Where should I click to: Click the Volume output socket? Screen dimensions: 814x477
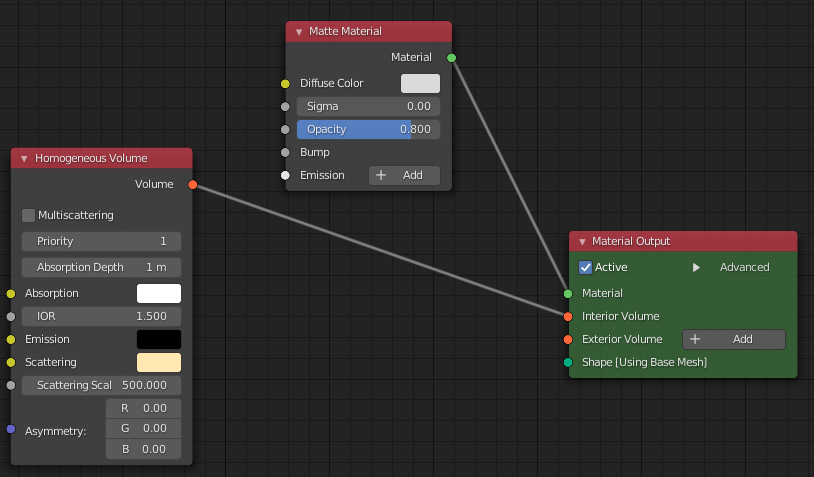pyautogui.click(x=192, y=184)
